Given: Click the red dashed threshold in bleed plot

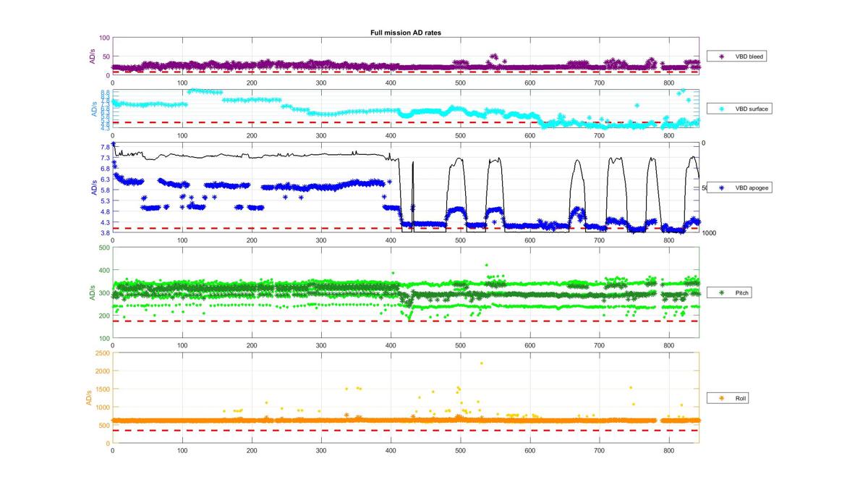Looking at the screenshot, I should tap(405, 72).
